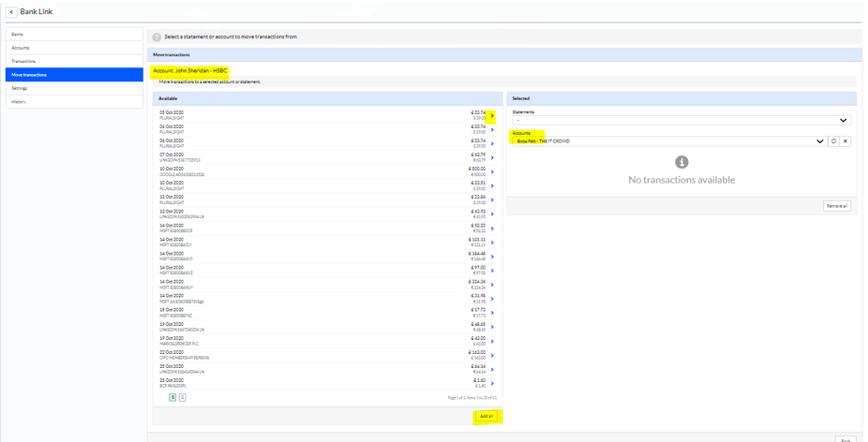Screen dimensions: 868x442
Task: Click the Add all button
Action: [487, 416]
